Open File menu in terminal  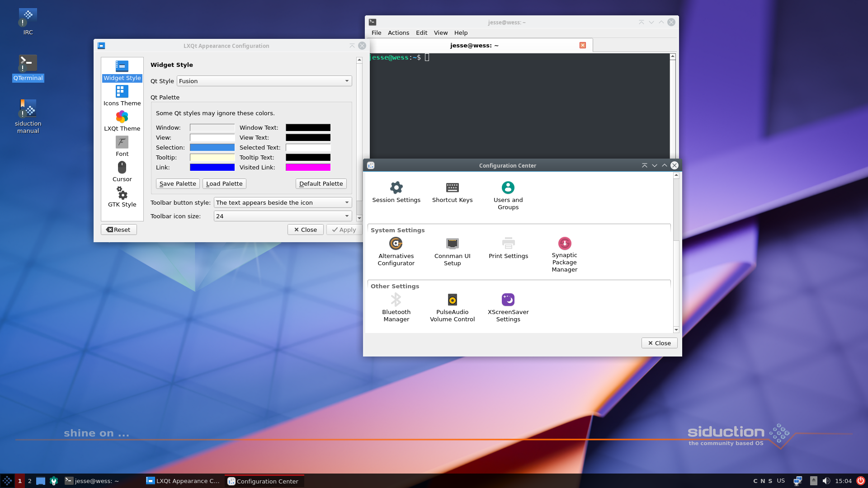click(x=376, y=33)
